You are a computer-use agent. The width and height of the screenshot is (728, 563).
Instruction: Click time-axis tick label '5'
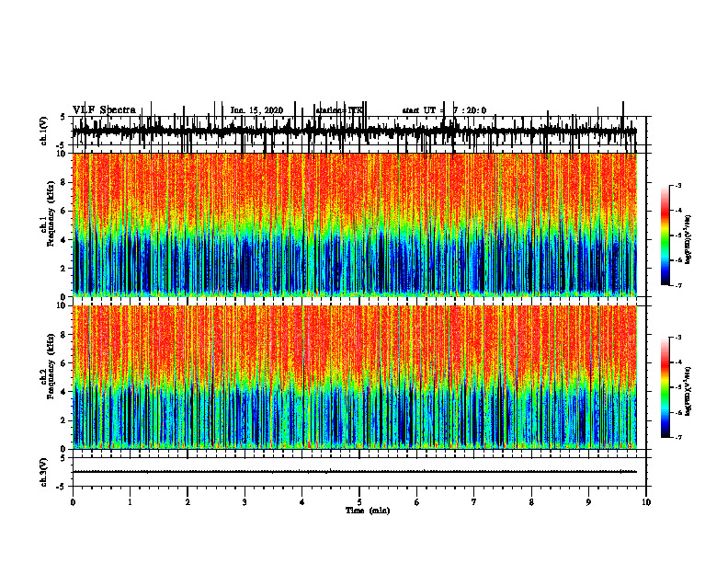(359, 502)
